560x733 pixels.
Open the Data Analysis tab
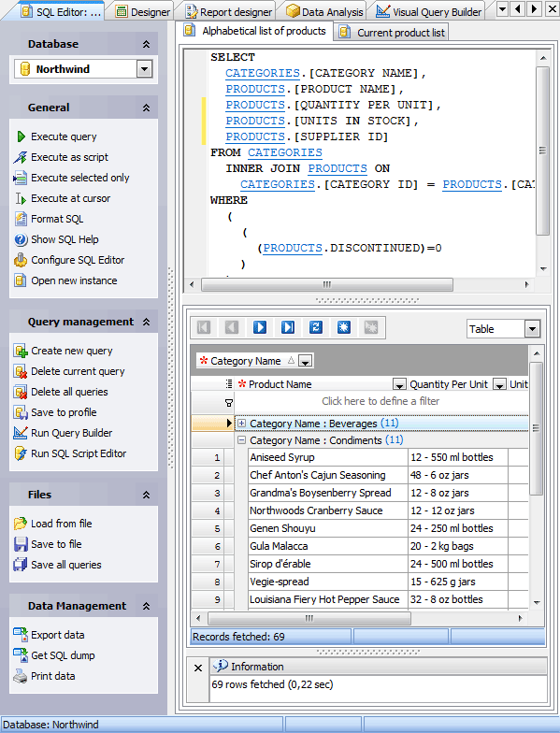tap(324, 11)
